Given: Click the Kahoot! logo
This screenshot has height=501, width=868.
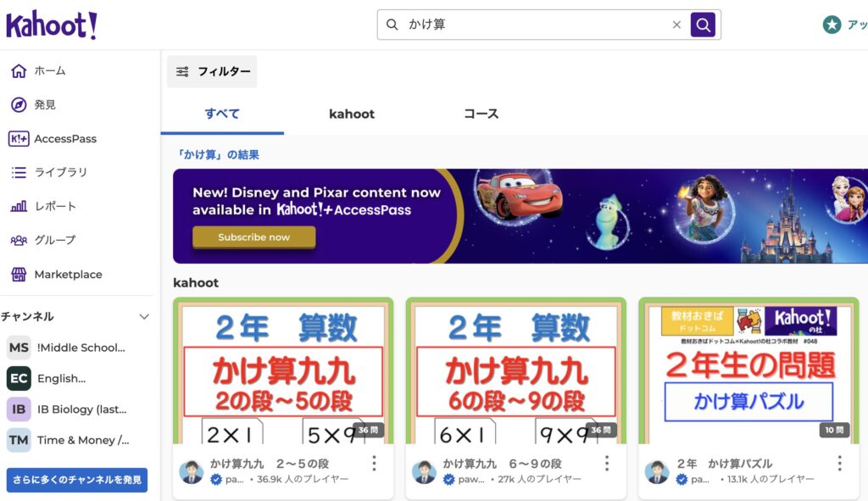Looking at the screenshot, I should [x=52, y=25].
